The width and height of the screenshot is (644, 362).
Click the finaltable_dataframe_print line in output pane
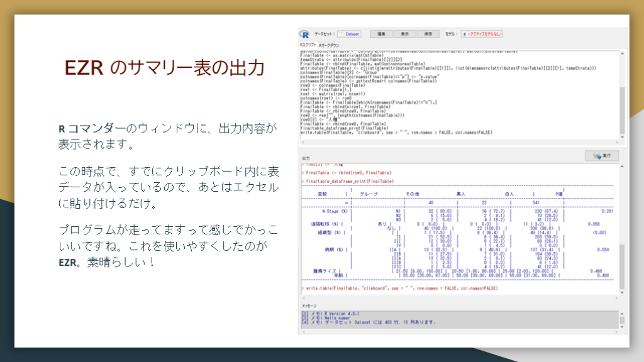coord(349,181)
